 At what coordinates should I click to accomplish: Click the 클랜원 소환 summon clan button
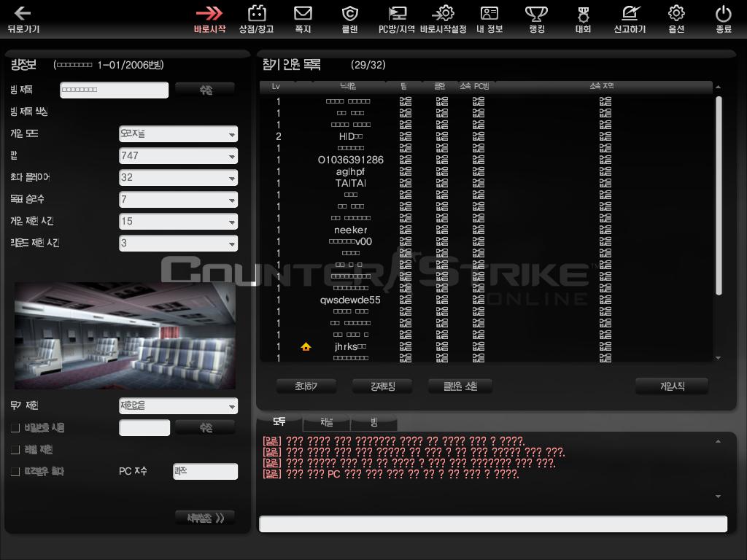(x=460, y=386)
